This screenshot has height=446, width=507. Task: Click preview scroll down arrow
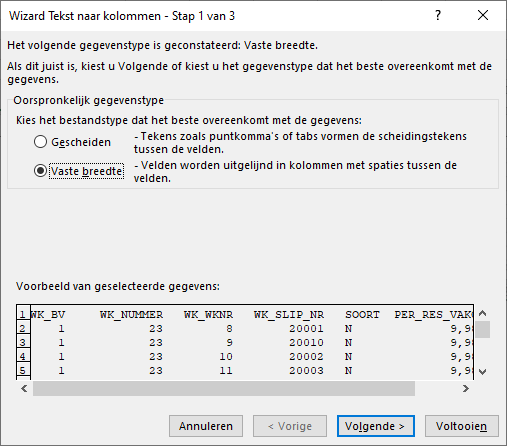click(x=482, y=371)
